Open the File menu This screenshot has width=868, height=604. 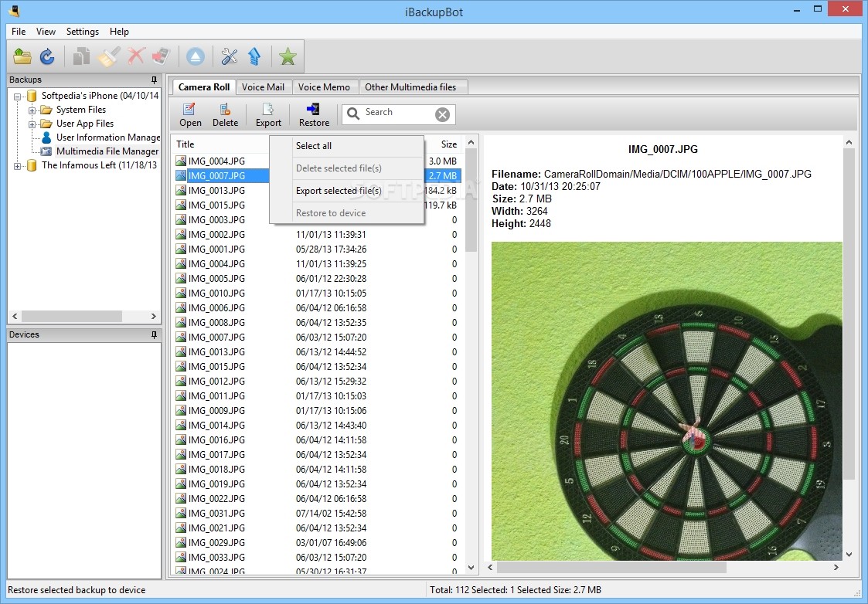click(19, 32)
